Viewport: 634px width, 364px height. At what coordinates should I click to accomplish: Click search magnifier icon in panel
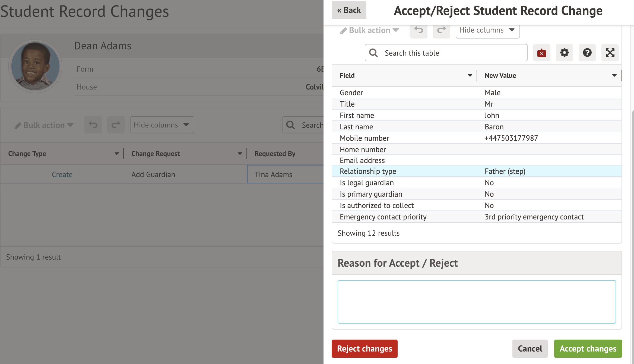coord(374,53)
